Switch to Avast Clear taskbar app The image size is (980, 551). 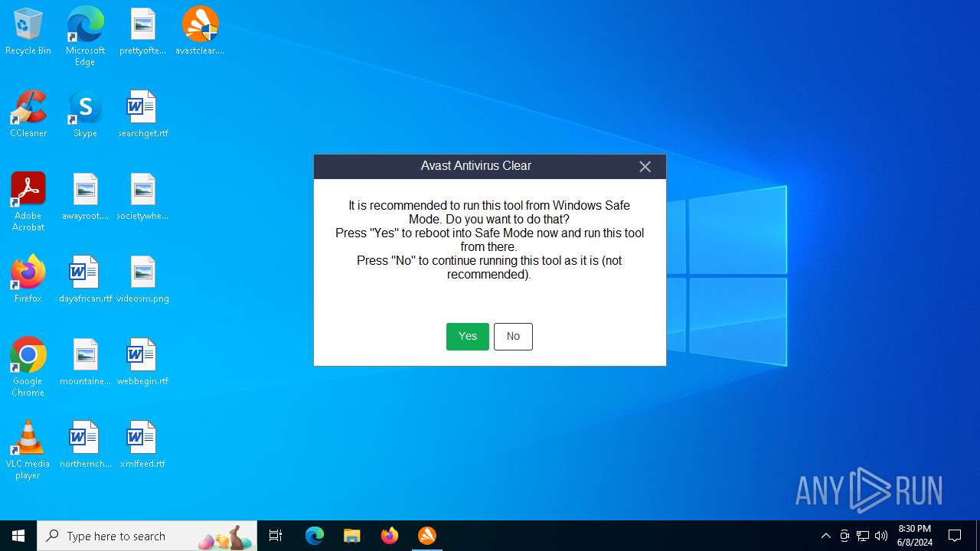tap(427, 536)
